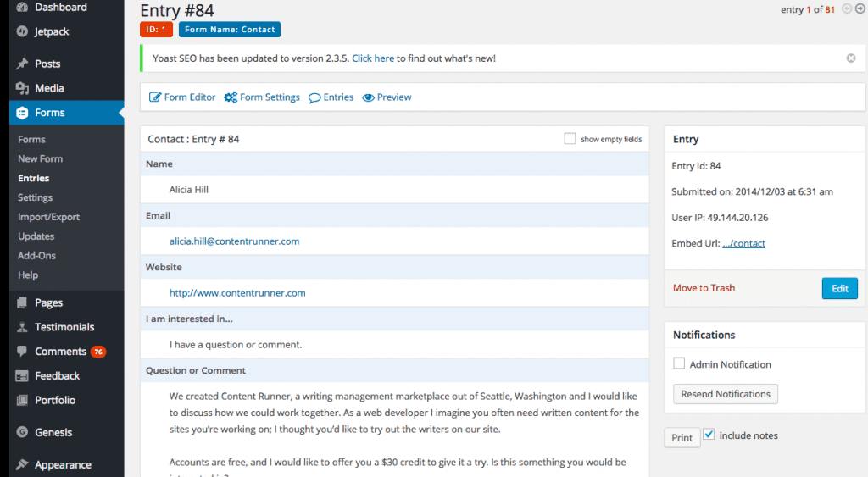Screen dimensions: 868x477
Task: Open Forms submenu item under Forms
Action: [31, 140]
